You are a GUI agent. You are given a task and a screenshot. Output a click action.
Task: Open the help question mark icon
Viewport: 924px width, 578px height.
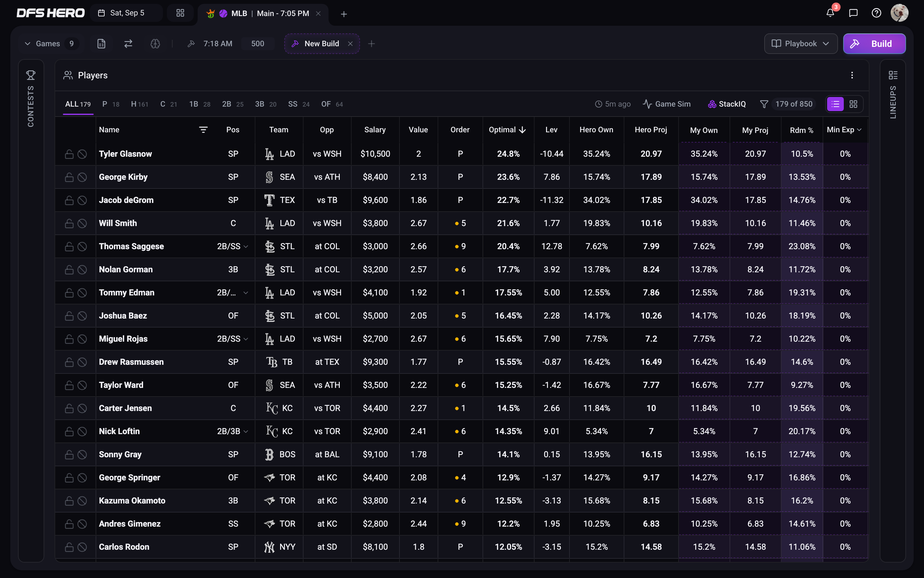click(x=876, y=13)
